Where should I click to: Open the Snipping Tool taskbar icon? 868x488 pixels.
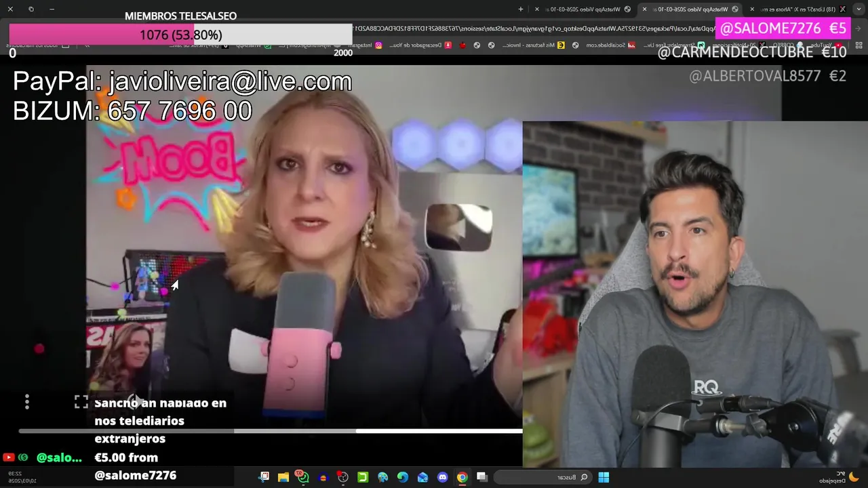click(264, 477)
